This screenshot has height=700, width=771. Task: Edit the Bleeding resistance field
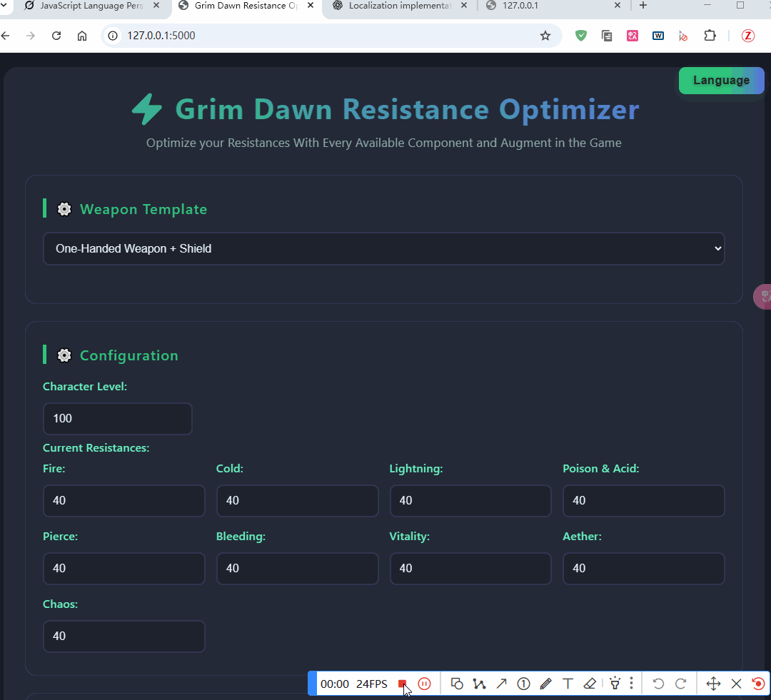pyautogui.click(x=298, y=569)
